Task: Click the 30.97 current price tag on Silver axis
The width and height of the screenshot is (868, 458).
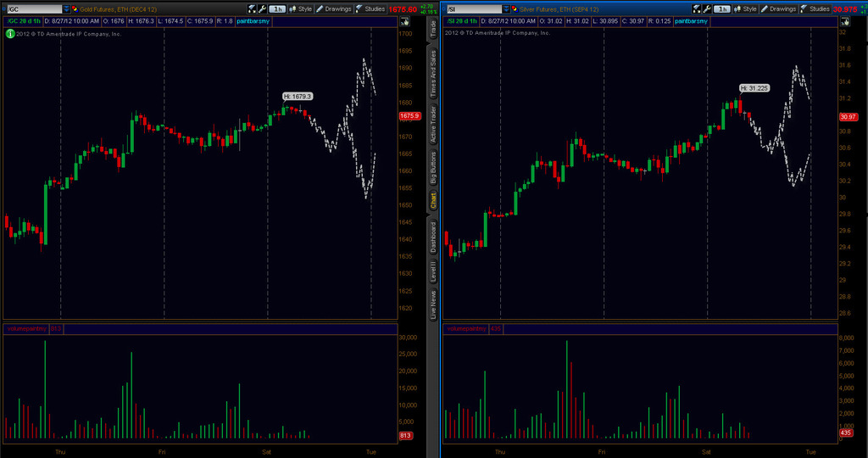Action: click(x=848, y=117)
